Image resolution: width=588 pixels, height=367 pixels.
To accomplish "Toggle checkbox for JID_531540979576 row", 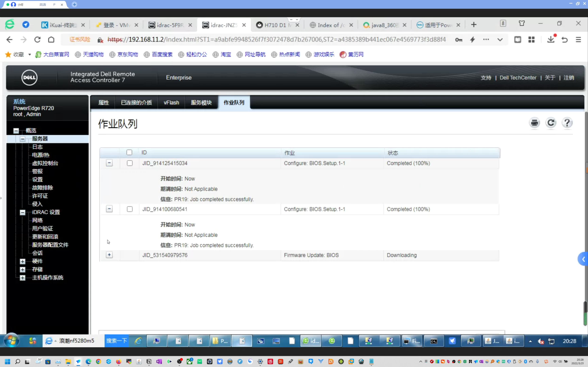I will click(x=129, y=255).
